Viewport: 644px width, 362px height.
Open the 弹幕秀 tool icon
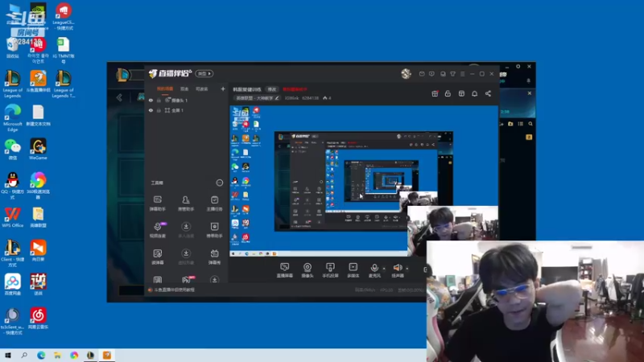[x=214, y=257]
